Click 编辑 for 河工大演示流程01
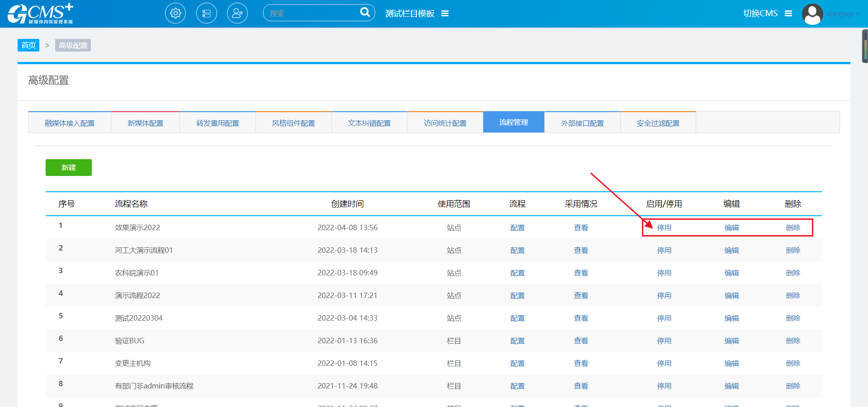868x407 pixels. click(731, 250)
